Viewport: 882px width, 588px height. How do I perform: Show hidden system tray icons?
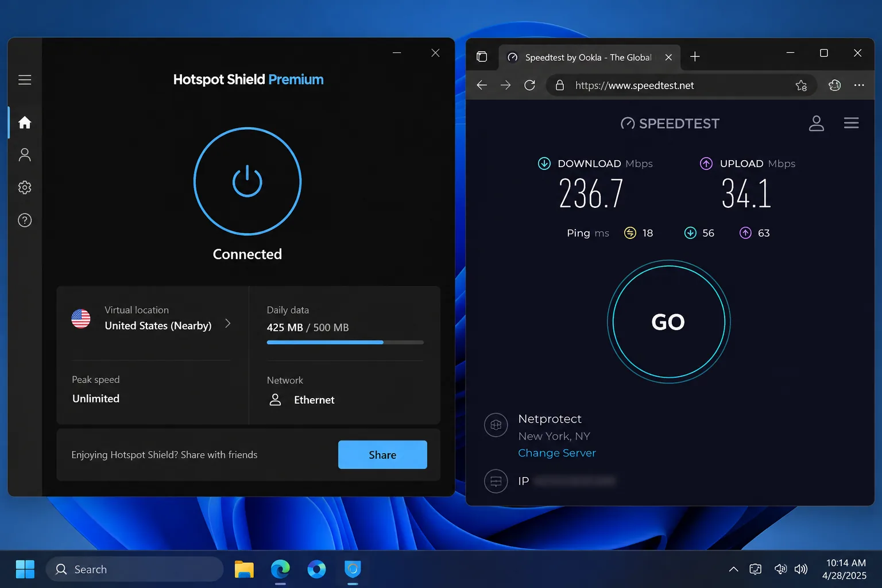pos(733,570)
